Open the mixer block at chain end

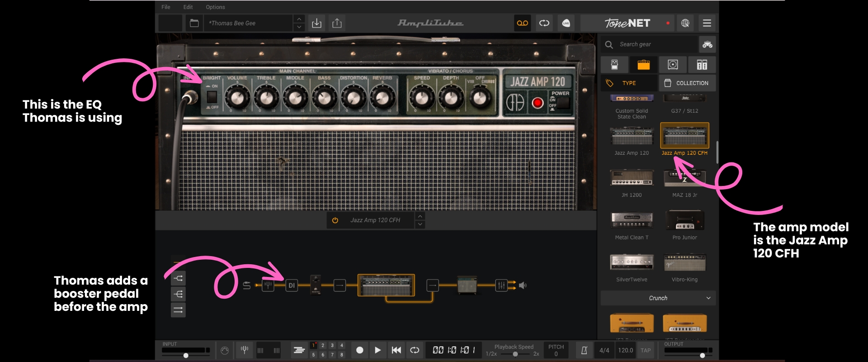coord(501,285)
